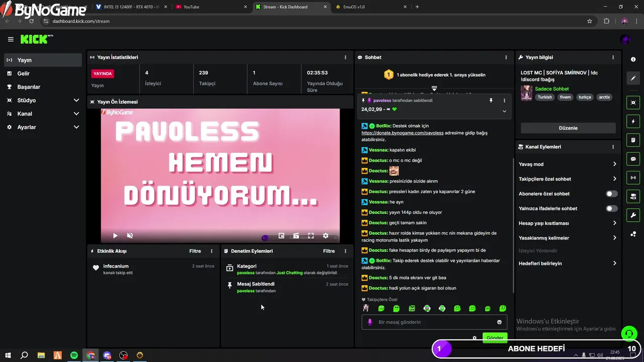The height and width of the screenshot is (362, 644).
Task: Enable Yalnızca ifadelerle sohbet switch
Action: coord(611,208)
